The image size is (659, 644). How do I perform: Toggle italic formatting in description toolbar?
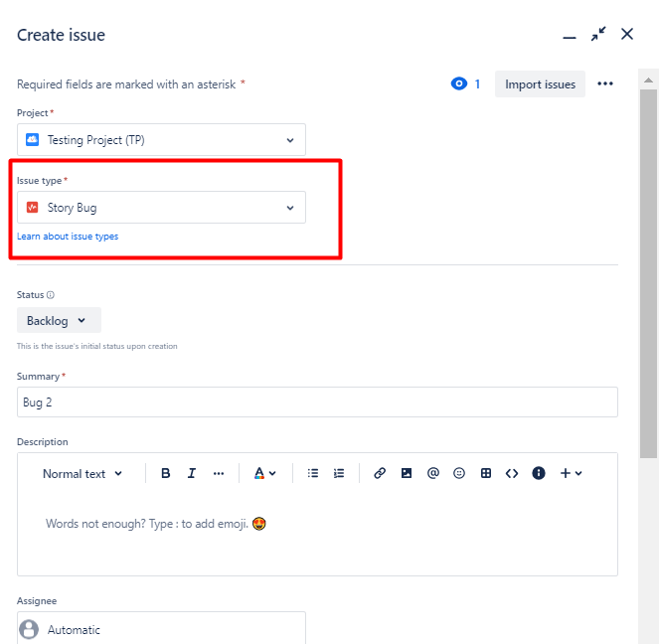(x=192, y=473)
